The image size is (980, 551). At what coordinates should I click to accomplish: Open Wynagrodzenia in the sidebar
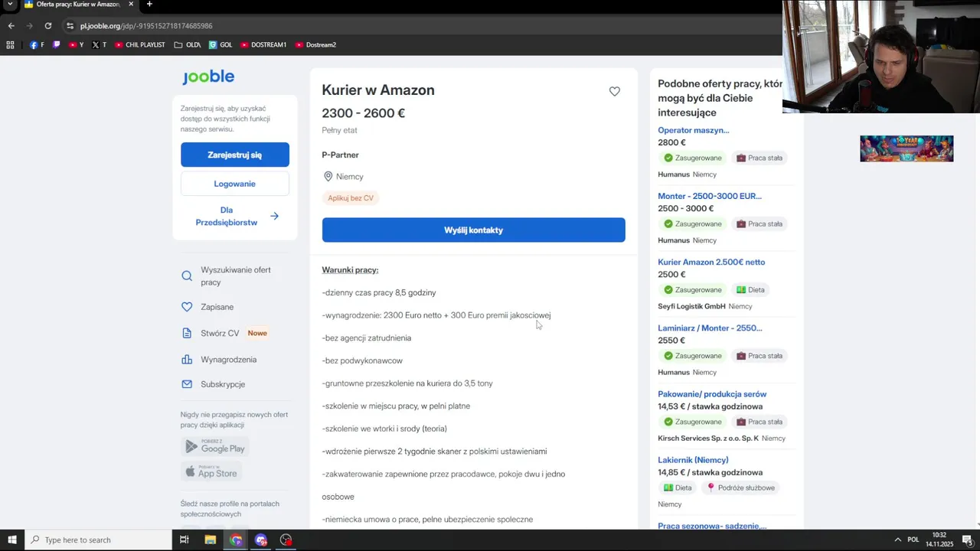click(228, 360)
